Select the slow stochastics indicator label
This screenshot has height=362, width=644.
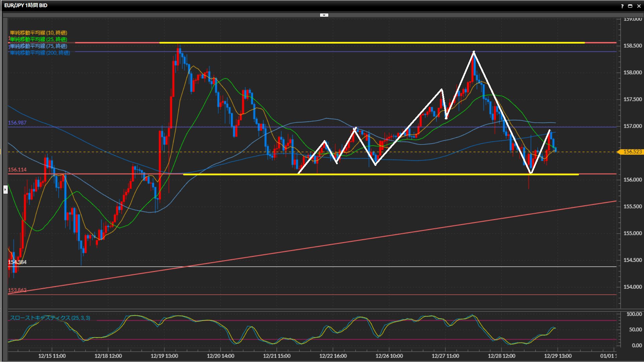click(x=50, y=318)
